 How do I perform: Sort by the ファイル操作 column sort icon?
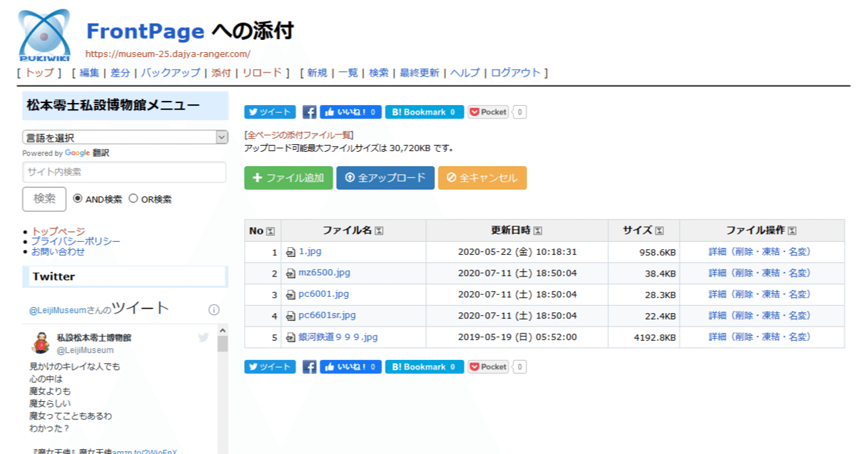point(792,231)
